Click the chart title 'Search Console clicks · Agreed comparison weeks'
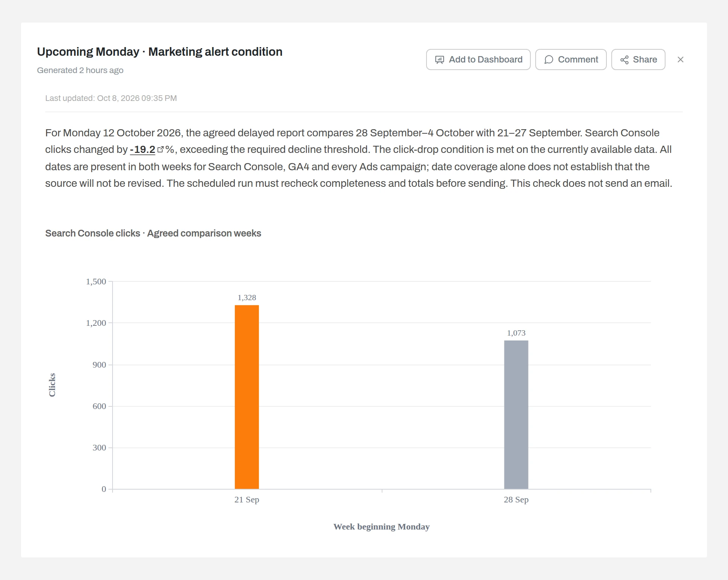This screenshot has height=580, width=728. click(x=153, y=233)
